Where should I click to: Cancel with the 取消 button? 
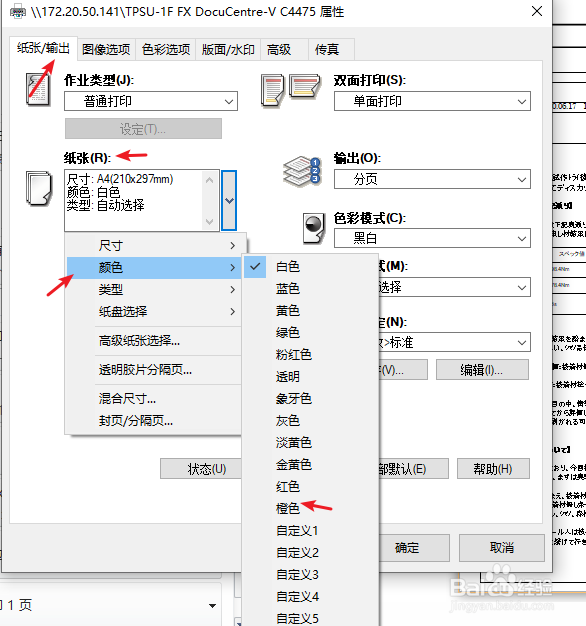coord(502,548)
